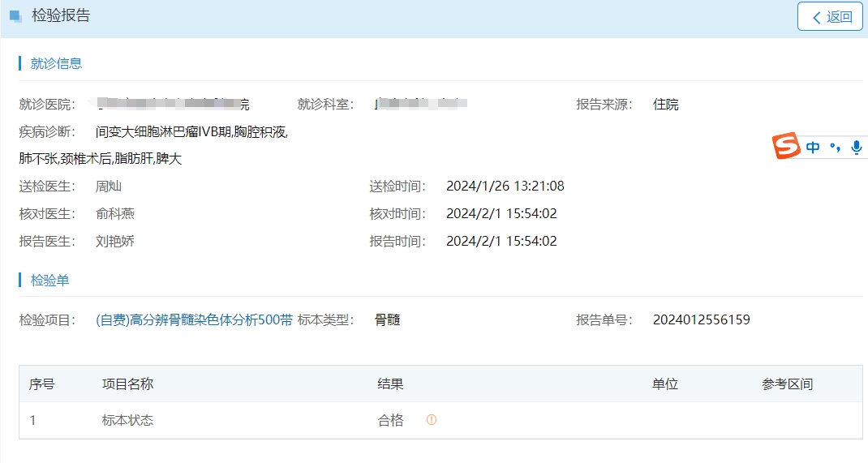Viewport: 868px width, 463px height.
Task: Click the 序号 column header
Action: 41,384
